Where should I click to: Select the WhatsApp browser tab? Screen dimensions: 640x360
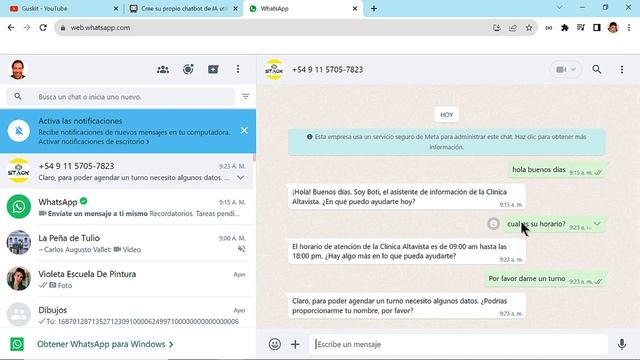coord(302,8)
